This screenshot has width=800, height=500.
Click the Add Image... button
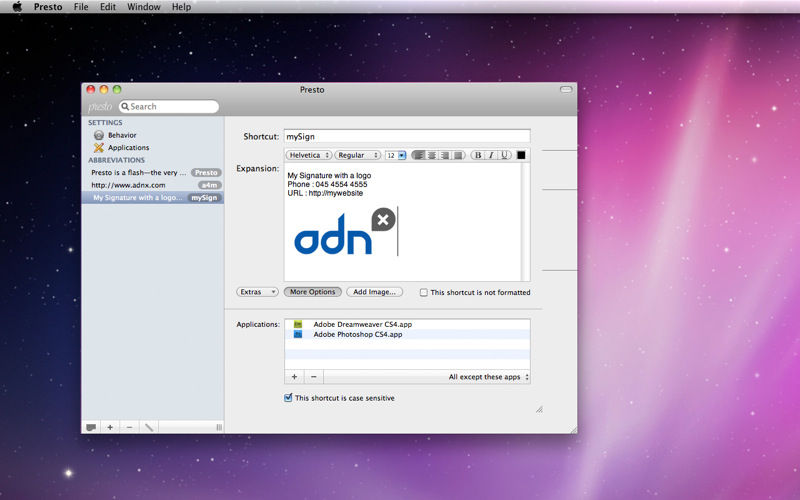374,292
